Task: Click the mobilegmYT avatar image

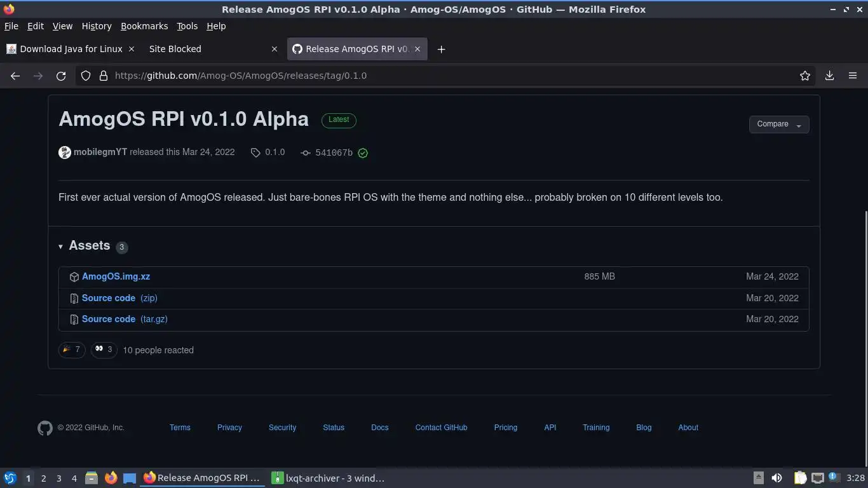Action: (64, 152)
